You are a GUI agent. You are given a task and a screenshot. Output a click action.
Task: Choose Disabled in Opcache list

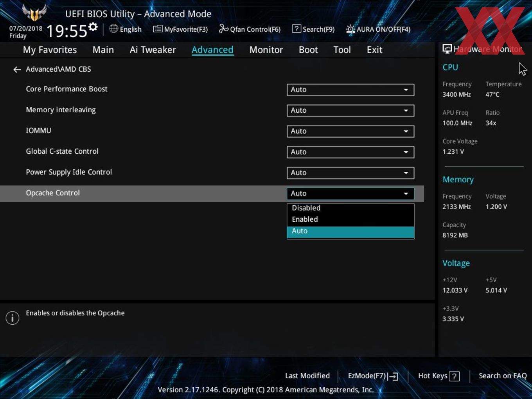(x=350, y=208)
